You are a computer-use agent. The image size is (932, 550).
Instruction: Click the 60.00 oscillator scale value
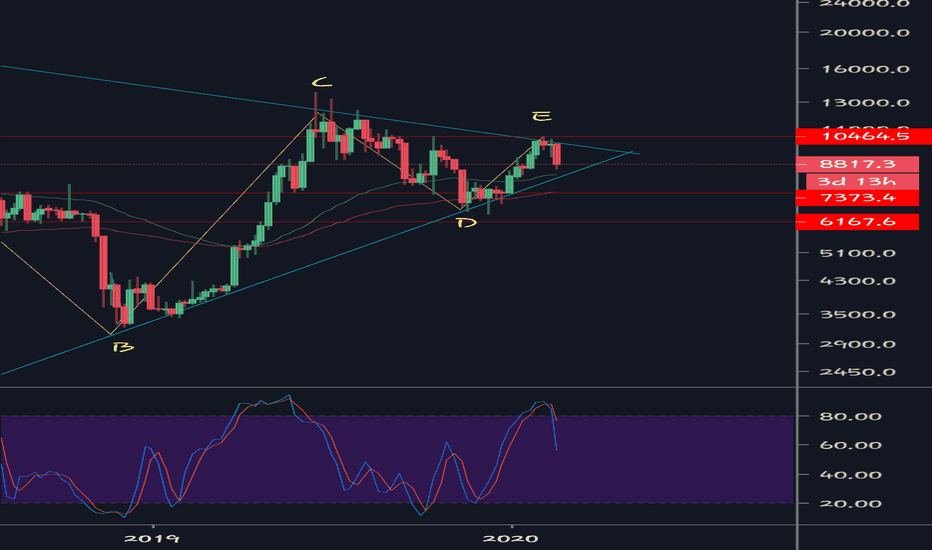click(x=851, y=445)
